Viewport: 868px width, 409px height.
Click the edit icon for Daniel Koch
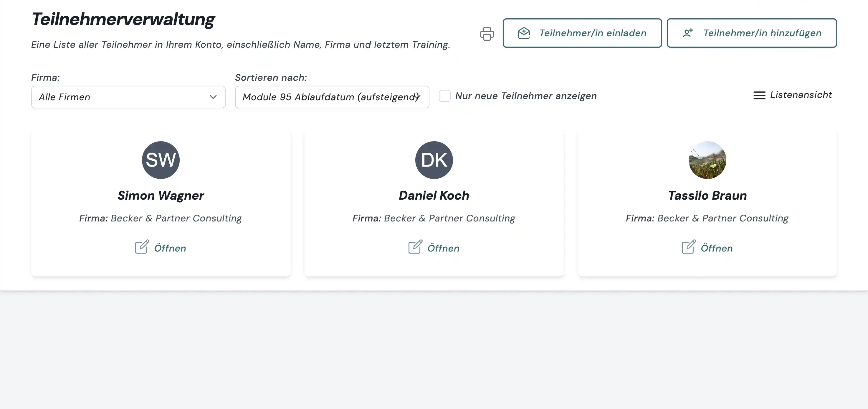point(416,247)
